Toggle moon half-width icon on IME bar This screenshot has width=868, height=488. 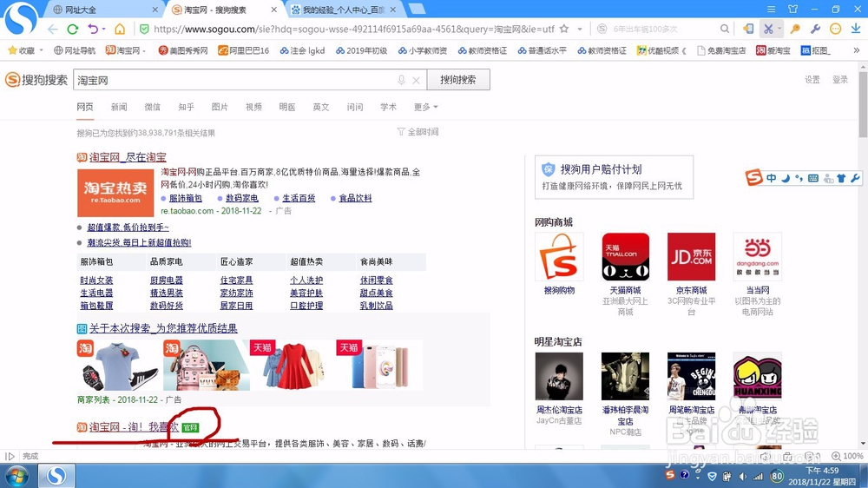click(x=786, y=178)
